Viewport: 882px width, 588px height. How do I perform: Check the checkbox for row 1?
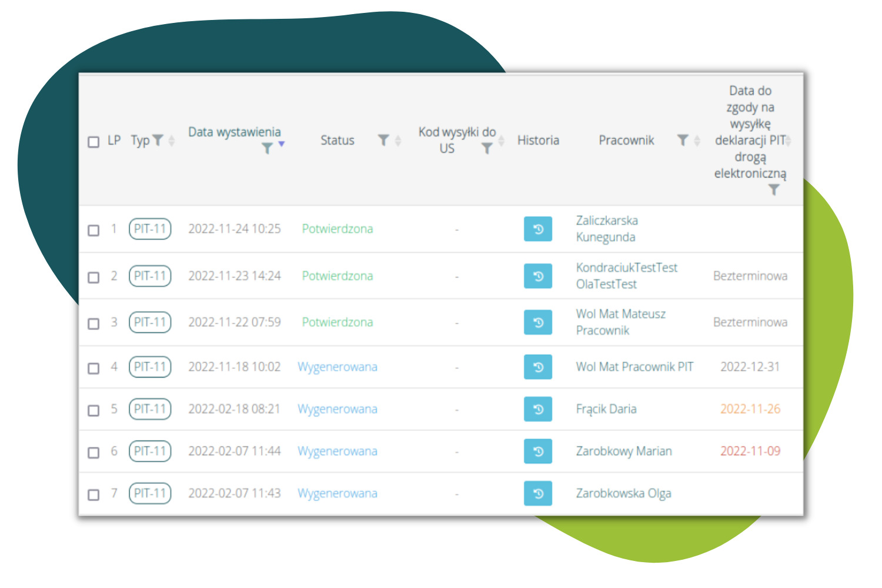coord(93,230)
